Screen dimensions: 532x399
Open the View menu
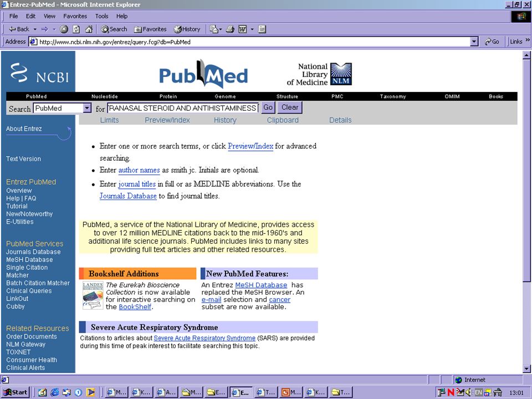(49, 16)
